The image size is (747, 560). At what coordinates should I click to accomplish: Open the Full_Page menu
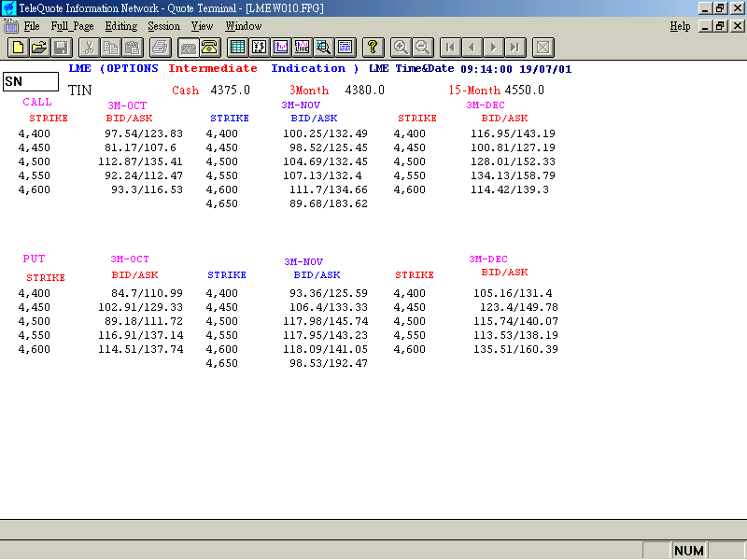tap(72, 26)
